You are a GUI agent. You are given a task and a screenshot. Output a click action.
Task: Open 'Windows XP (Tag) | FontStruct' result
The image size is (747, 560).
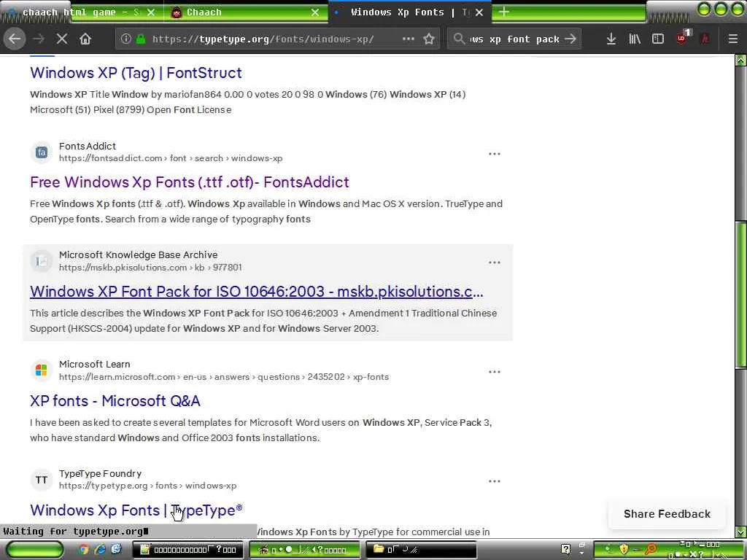(x=136, y=73)
